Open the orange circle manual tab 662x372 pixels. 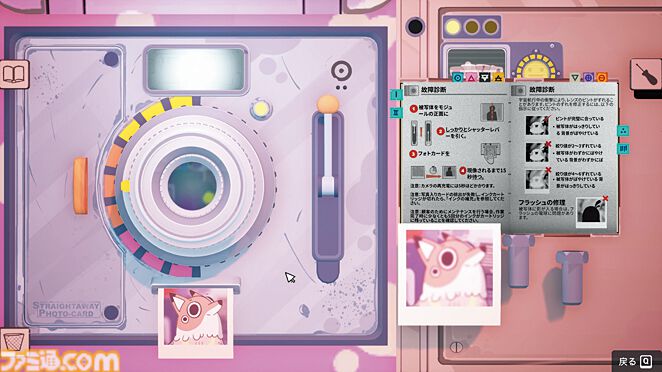[602, 77]
